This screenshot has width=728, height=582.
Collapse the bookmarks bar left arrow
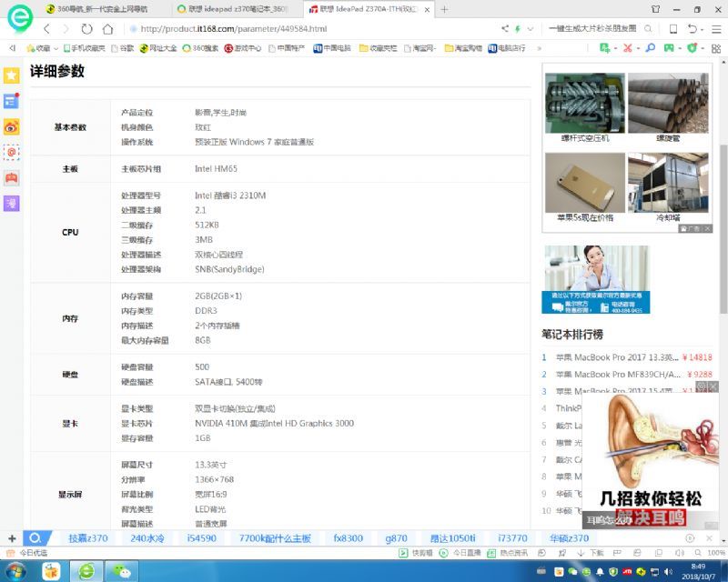[13, 48]
